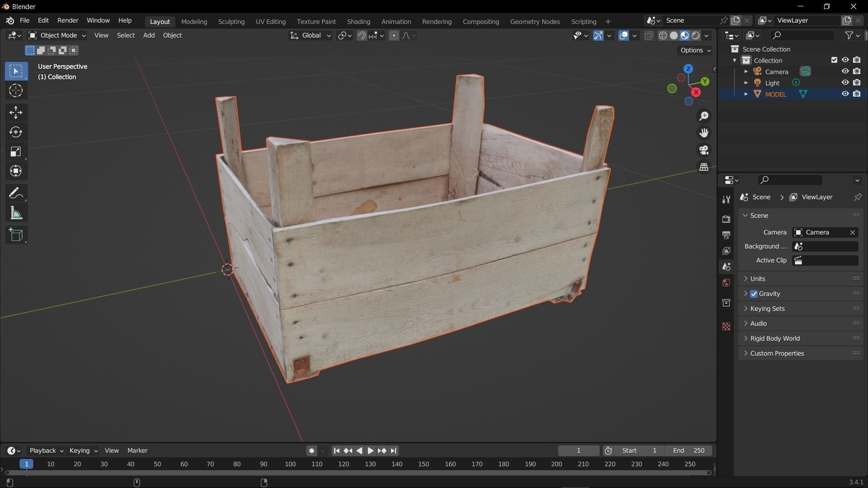This screenshot has width=868, height=488.
Task: Expand the Camera tree item
Action: pyautogui.click(x=746, y=71)
